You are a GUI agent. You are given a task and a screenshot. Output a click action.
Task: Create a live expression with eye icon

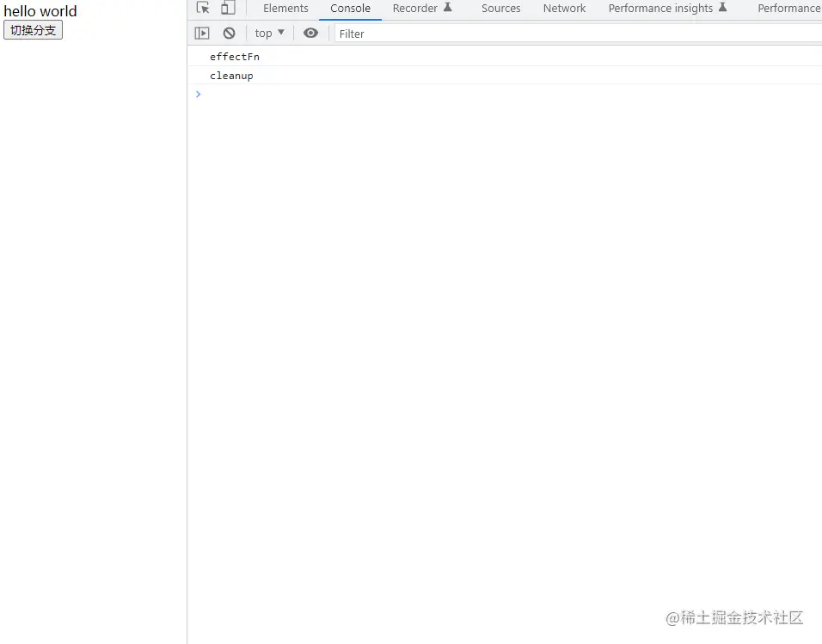(x=311, y=33)
